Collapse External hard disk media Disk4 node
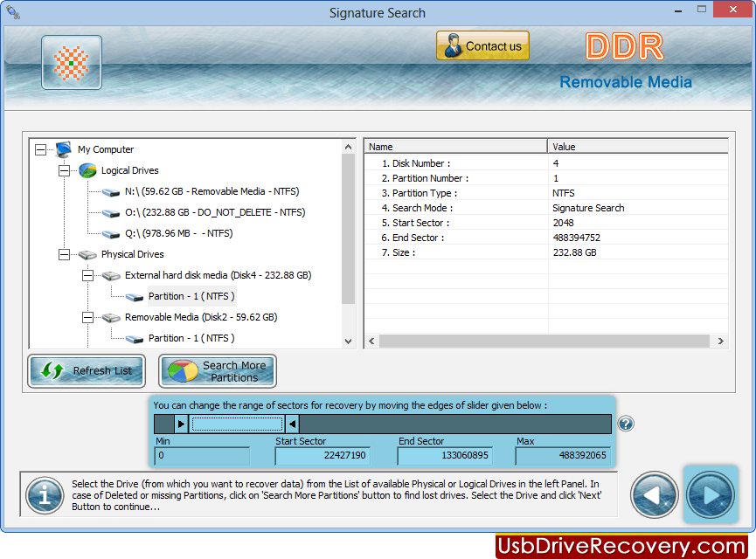The image size is (756, 559). click(x=87, y=276)
